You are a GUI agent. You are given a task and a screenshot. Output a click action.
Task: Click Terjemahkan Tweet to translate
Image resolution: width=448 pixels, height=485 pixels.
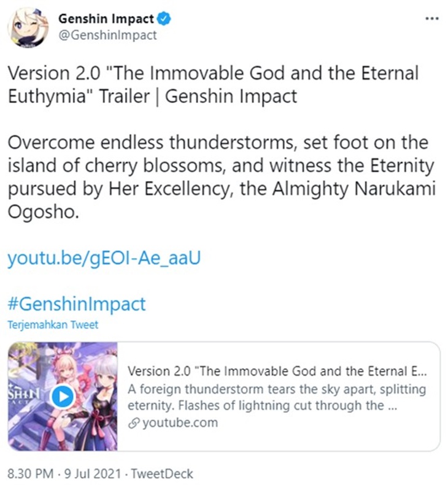53,325
